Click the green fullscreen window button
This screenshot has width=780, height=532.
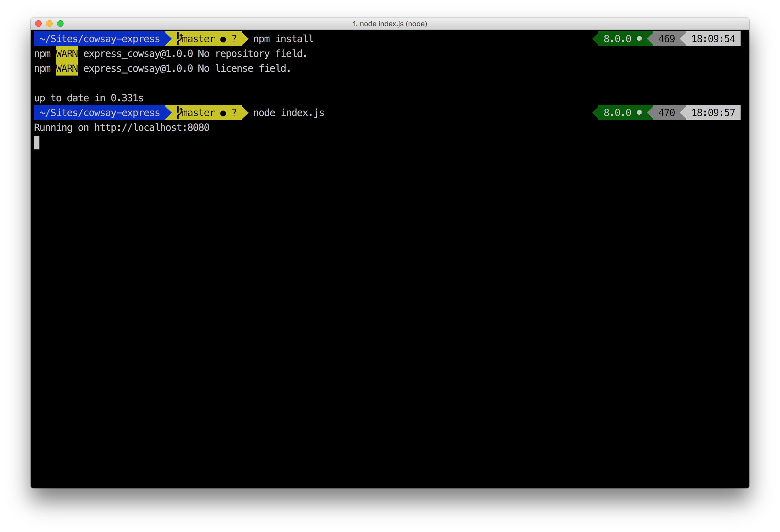[x=61, y=24]
